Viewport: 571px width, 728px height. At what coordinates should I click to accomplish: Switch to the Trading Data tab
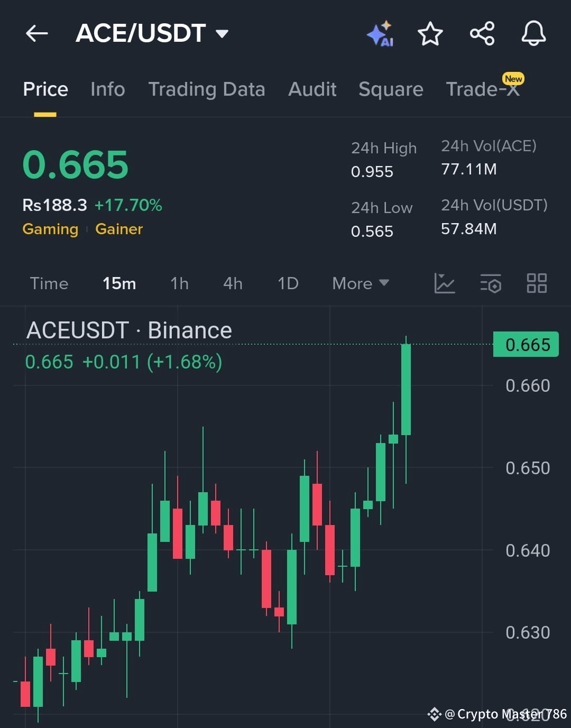click(207, 89)
